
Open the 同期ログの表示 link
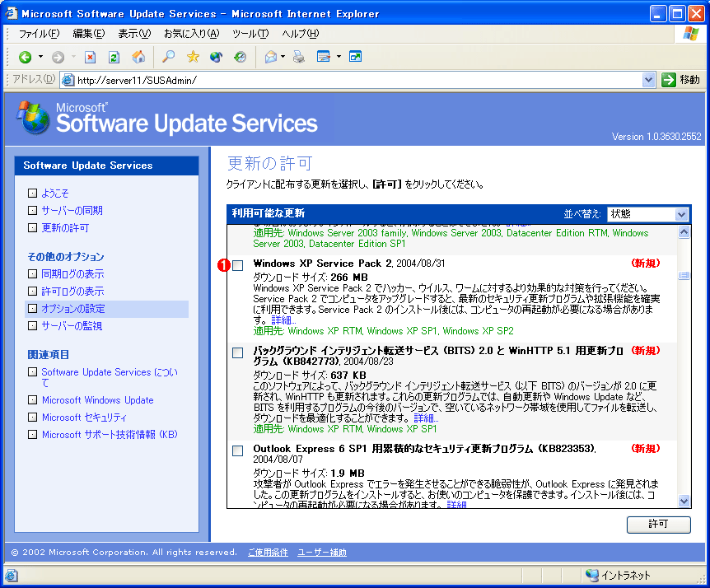[x=73, y=274]
